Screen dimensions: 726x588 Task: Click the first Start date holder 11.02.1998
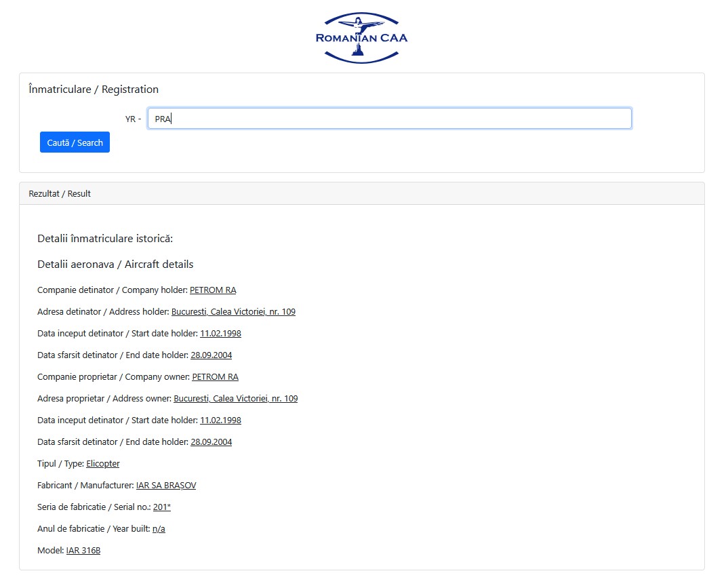coord(220,334)
